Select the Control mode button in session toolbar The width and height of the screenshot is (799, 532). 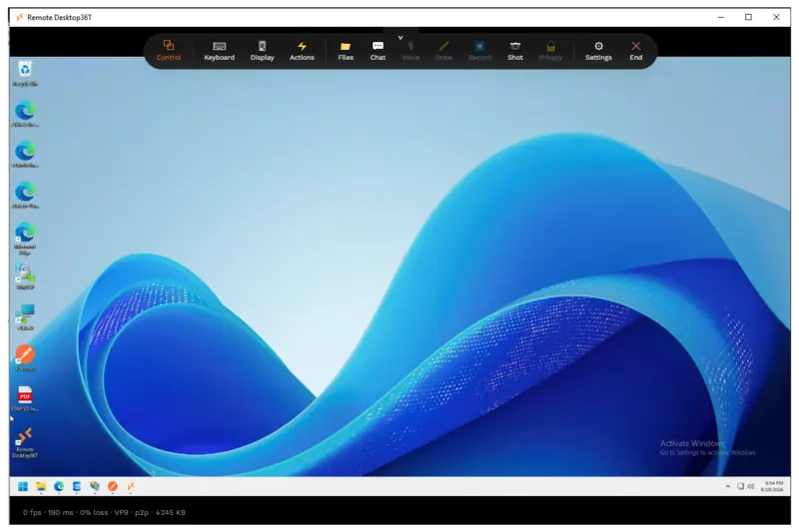pos(169,51)
